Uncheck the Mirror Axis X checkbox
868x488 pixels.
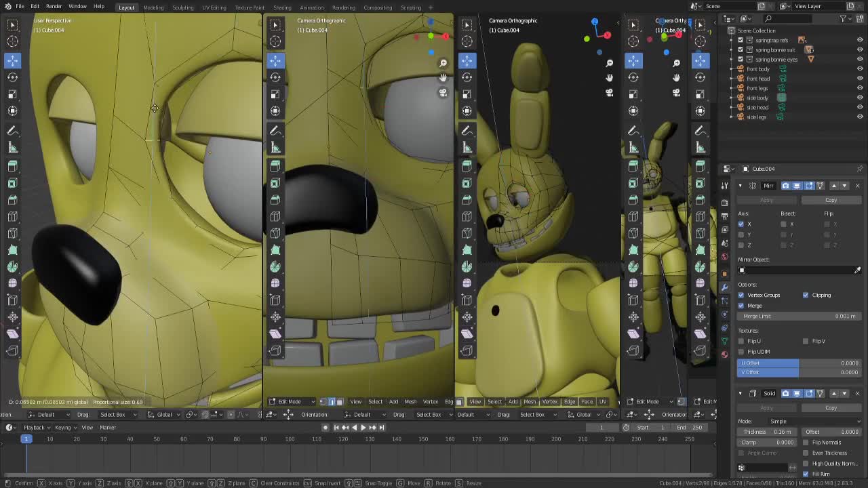[741, 224]
